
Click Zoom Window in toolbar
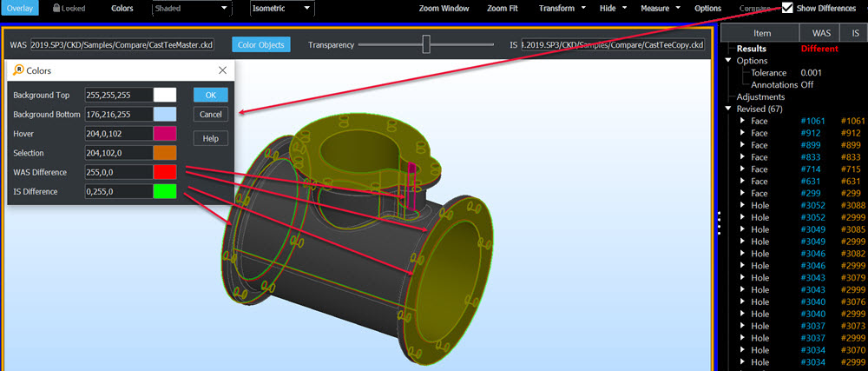[444, 9]
